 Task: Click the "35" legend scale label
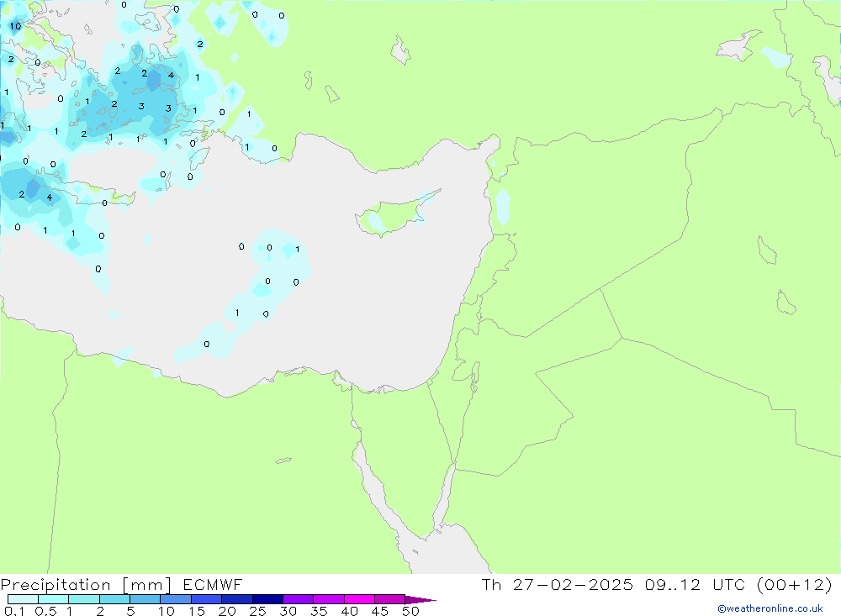tap(319, 611)
